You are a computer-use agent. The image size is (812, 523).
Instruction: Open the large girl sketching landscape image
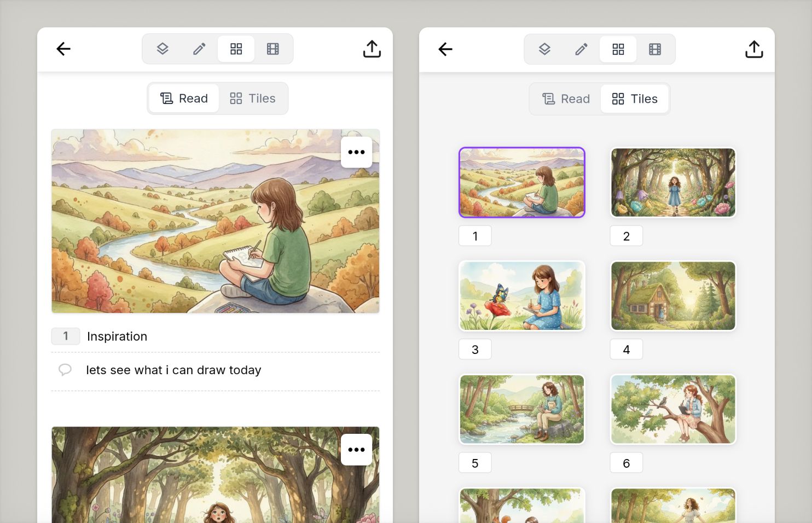pyautogui.click(x=216, y=221)
